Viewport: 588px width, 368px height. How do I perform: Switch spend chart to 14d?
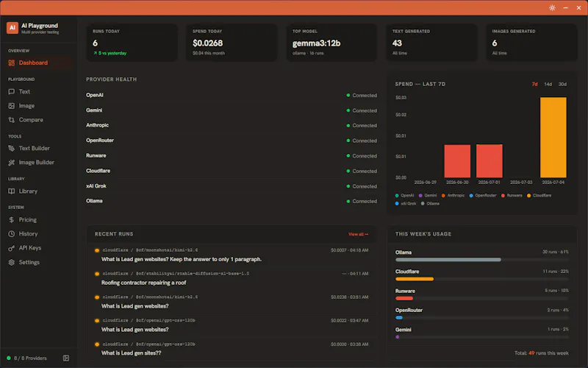click(x=548, y=84)
